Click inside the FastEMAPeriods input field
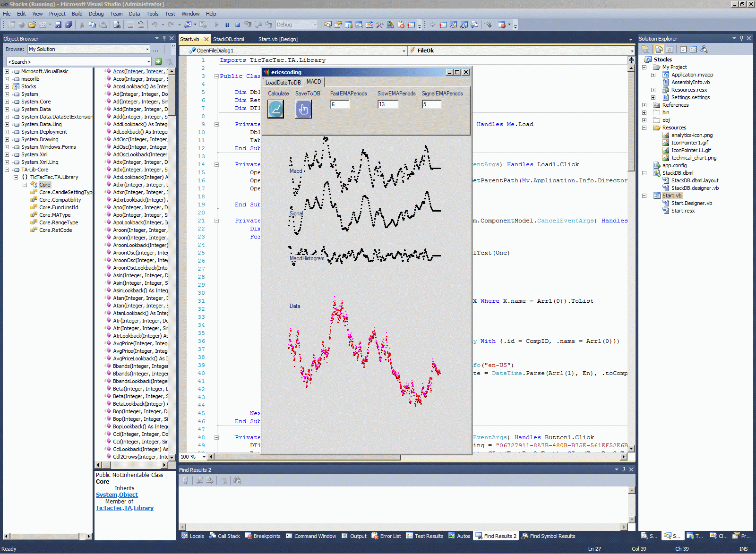756x554 pixels. pos(340,104)
